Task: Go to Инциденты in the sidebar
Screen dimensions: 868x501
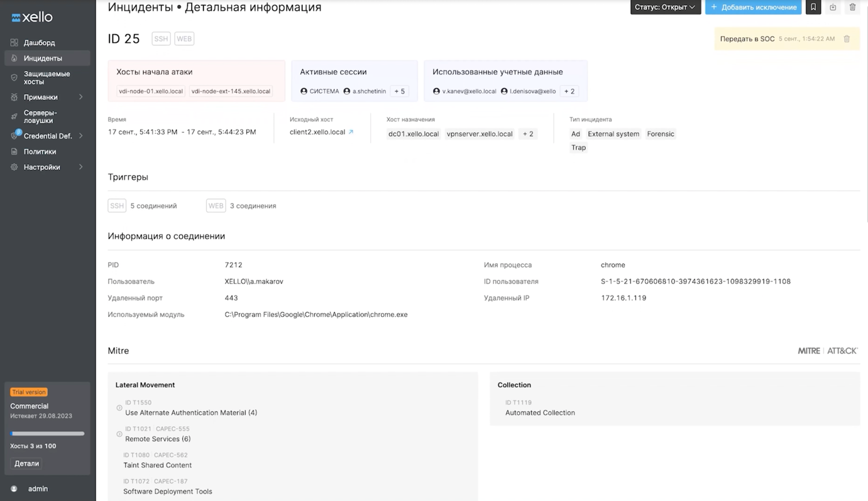Action: click(43, 58)
